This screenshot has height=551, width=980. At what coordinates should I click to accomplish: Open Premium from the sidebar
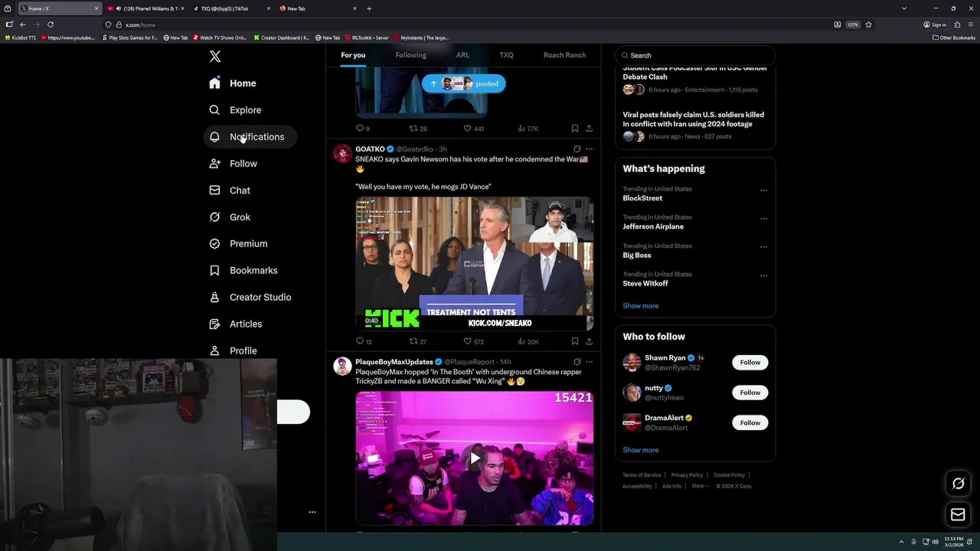239,244
